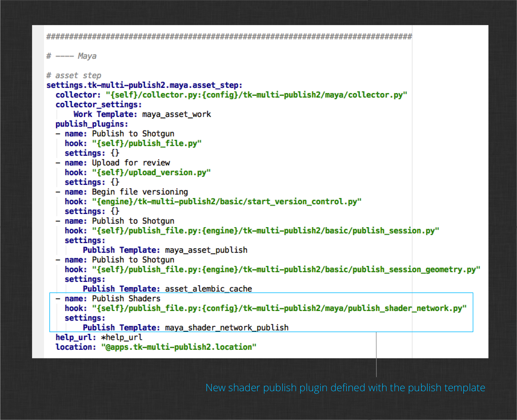Place cursor on the collector_settings key

pos(99,104)
